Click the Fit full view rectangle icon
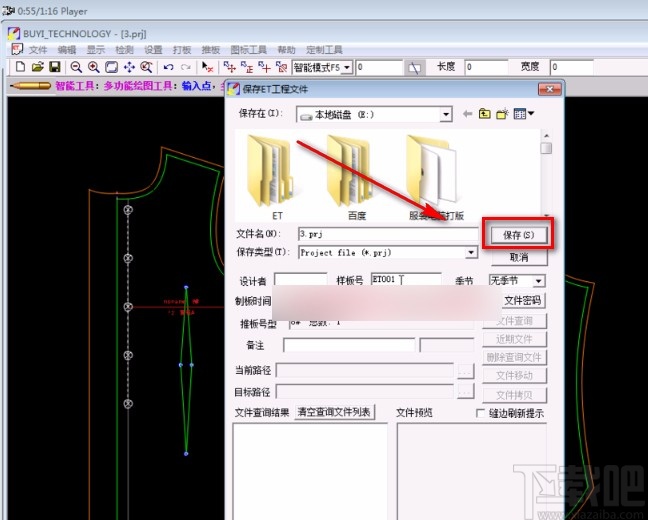The width and height of the screenshot is (648, 520). click(112, 67)
